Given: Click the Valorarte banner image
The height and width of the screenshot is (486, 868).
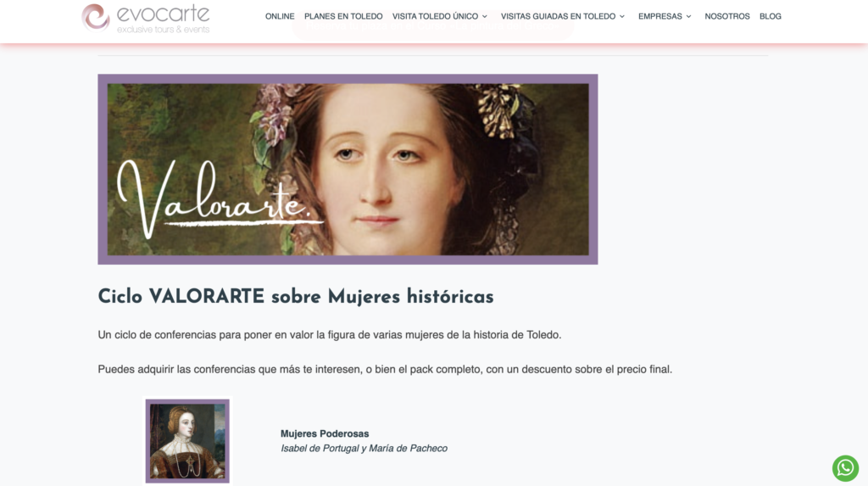Looking at the screenshot, I should point(348,169).
